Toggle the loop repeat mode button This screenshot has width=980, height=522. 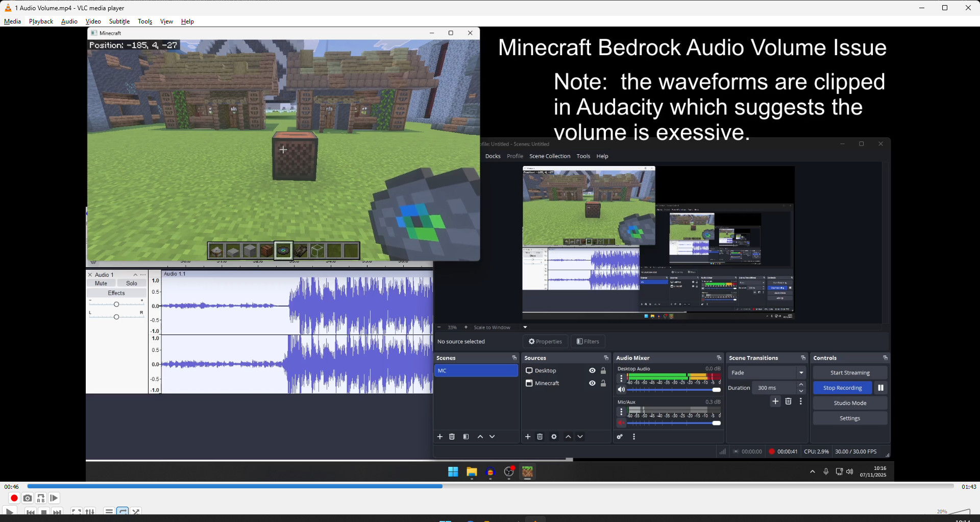pyautogui.click(x=122, y=511)
